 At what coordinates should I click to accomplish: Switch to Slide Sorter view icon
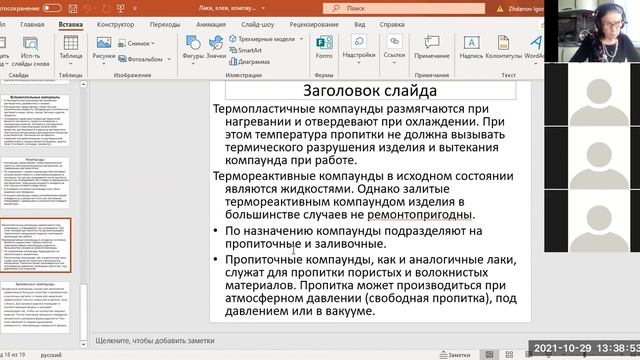coord(509,355)
